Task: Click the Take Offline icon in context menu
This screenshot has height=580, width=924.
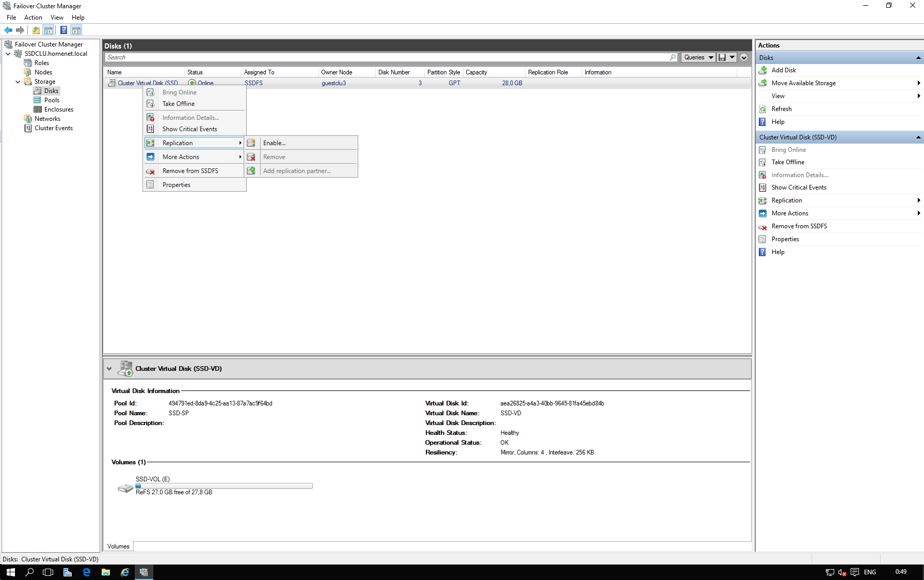Action: (x=150, y=104)
